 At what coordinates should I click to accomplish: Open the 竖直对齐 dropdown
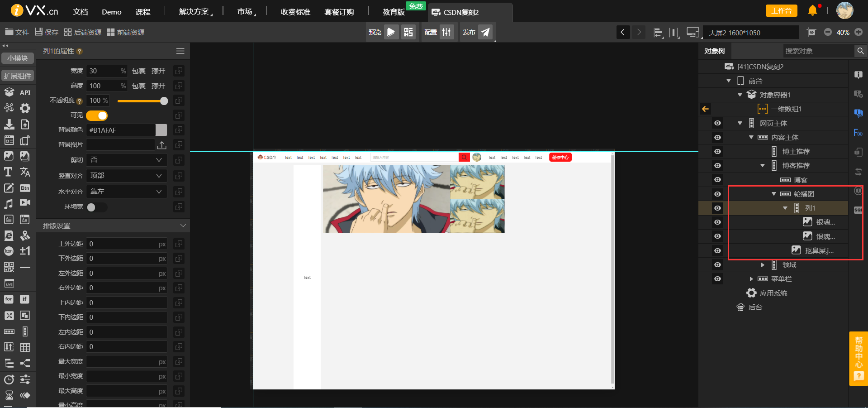[127, 176]
